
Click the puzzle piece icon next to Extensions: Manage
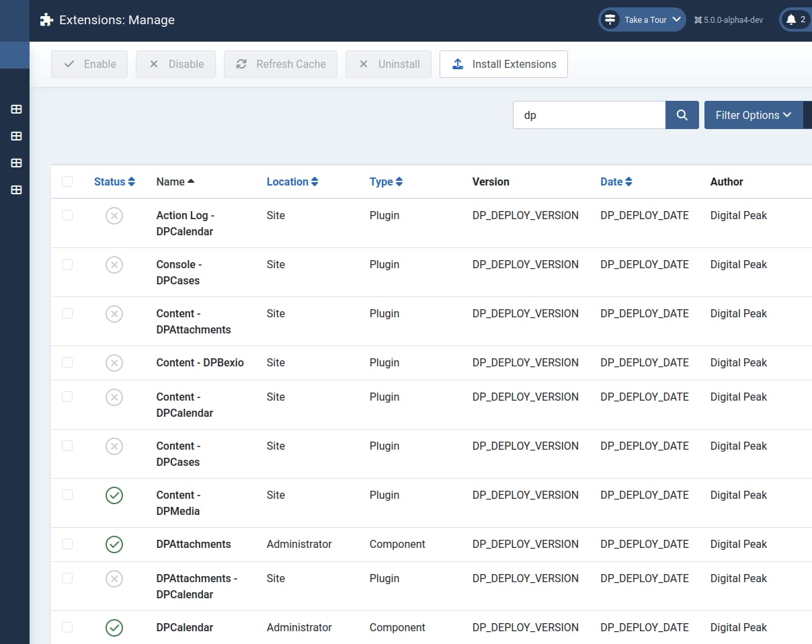[x=46, y=19]
